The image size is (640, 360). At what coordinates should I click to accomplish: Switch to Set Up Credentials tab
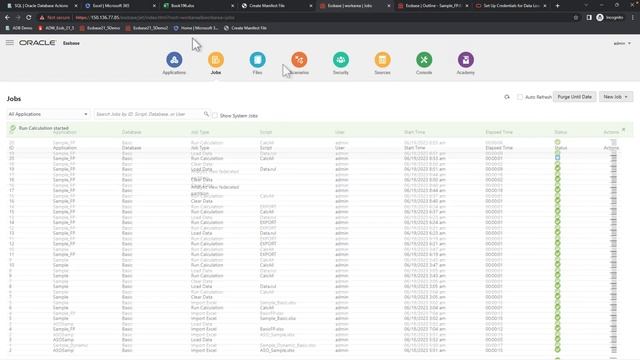click(x=510, y=6)
